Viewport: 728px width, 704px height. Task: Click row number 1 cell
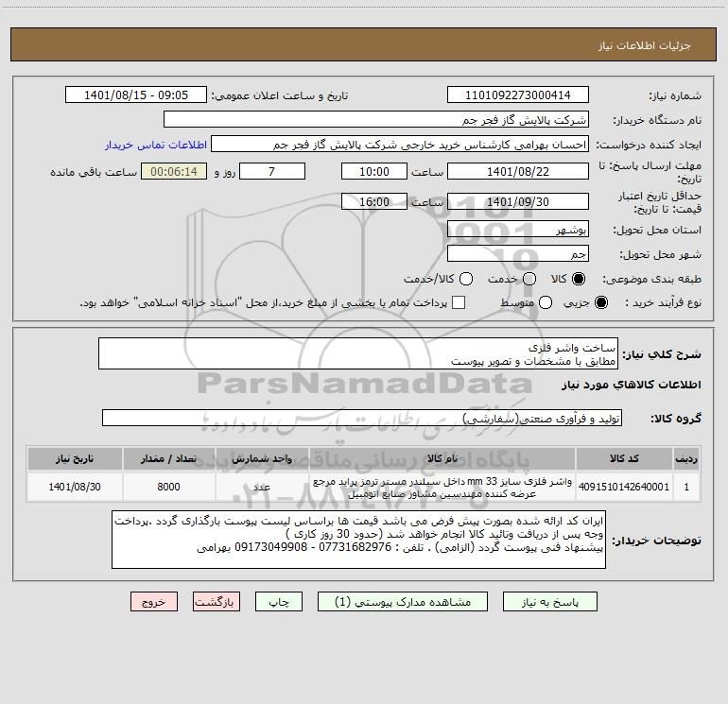[686, 487]
